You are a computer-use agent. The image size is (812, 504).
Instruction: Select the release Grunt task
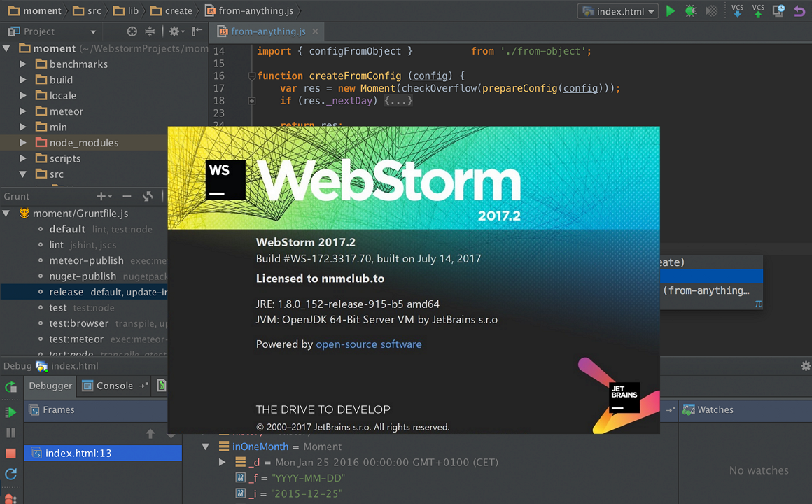tap(84, 292)
